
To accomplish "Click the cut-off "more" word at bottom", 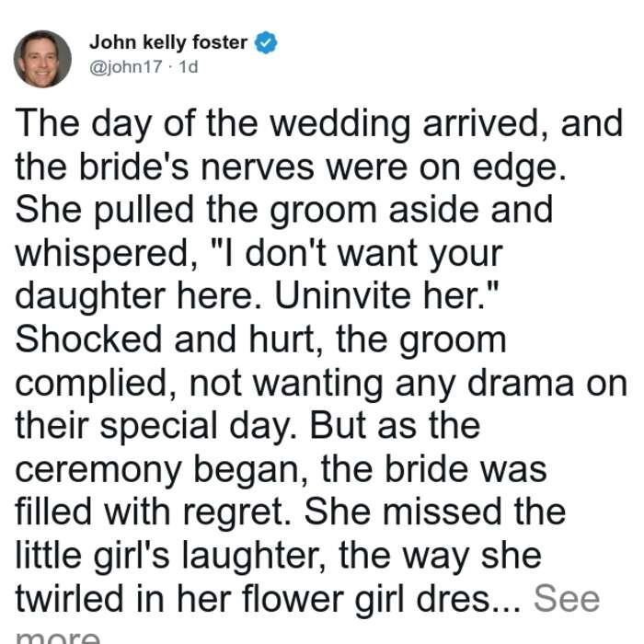I will pos(58,637).
